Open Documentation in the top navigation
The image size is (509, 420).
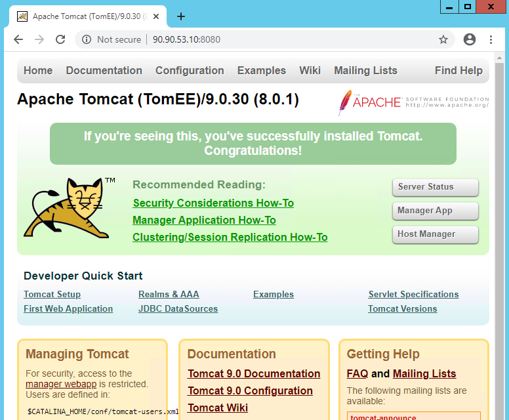(104, 70)
